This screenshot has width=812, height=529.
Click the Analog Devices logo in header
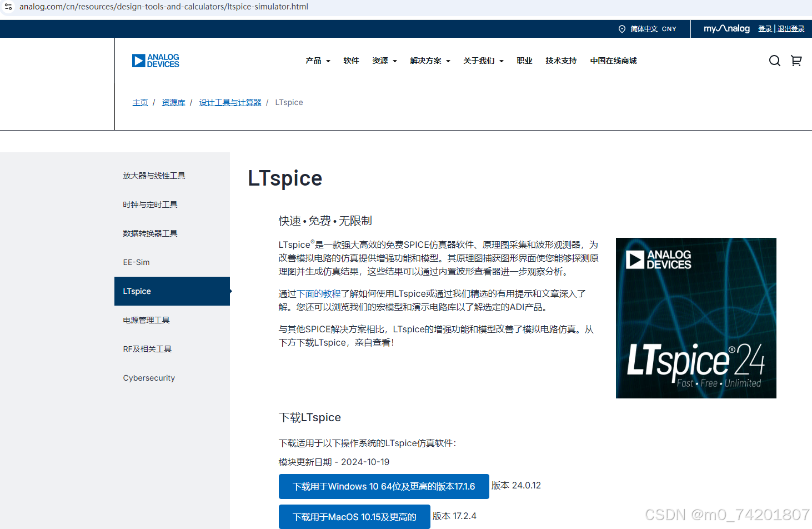pyautogui.click(x=156, y=61)
